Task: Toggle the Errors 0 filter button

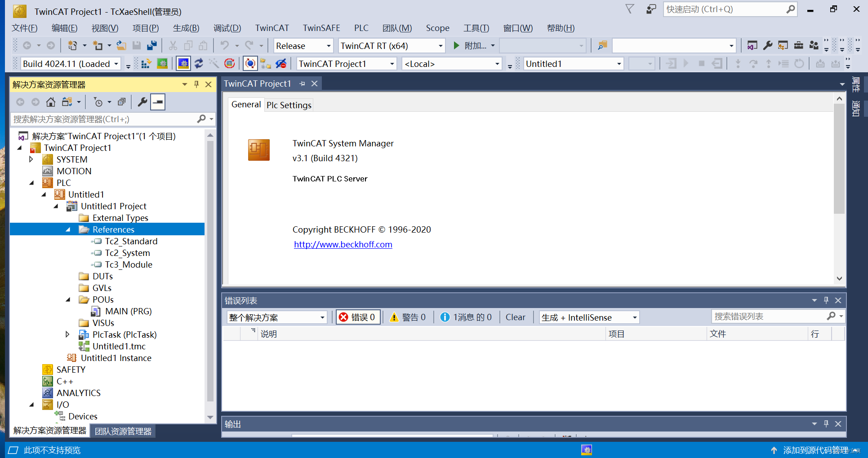Action: 358,317
